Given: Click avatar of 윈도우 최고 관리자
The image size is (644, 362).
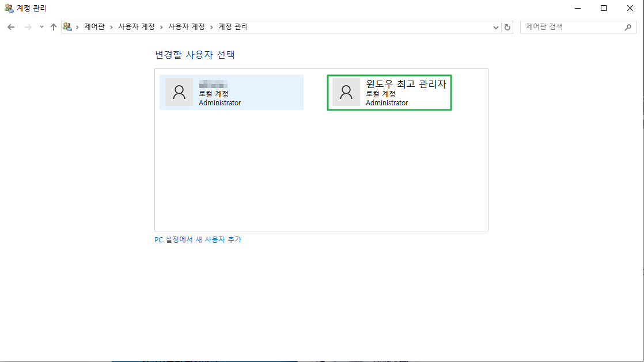Looking at the screenshot, I should pos(346,92).
